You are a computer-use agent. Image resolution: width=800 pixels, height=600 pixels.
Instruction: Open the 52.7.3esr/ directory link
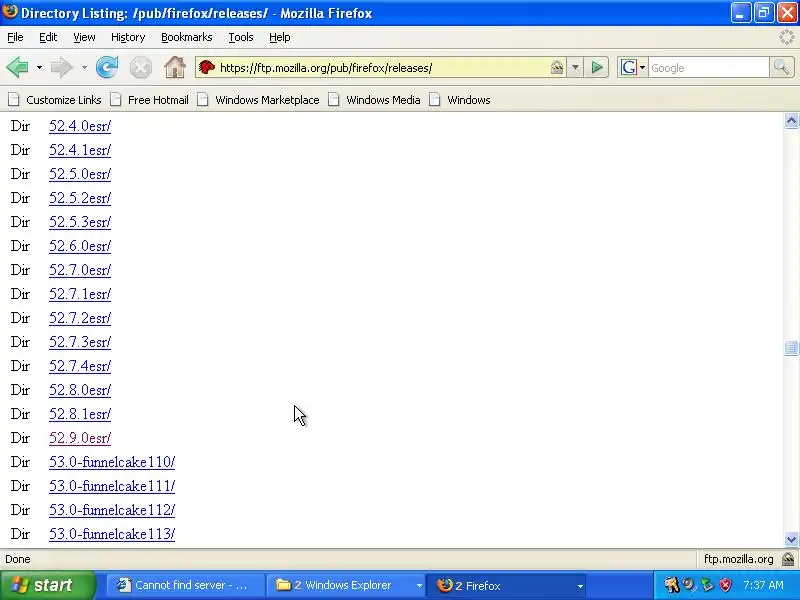point(80,342)
